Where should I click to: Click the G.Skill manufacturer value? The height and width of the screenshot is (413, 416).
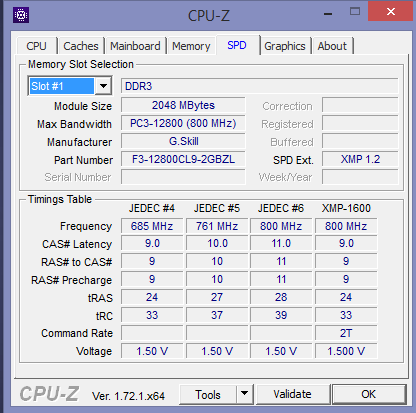coord(183,141)
